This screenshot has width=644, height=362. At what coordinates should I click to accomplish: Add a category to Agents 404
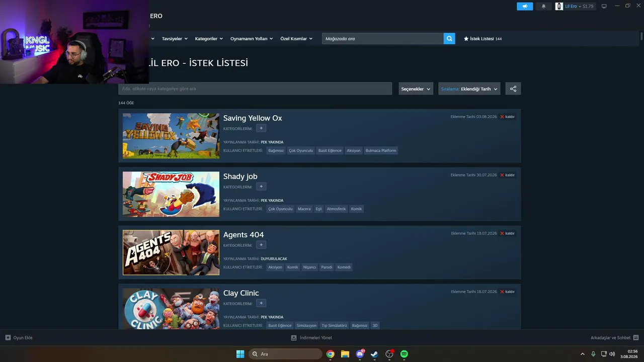click(261, 245)
